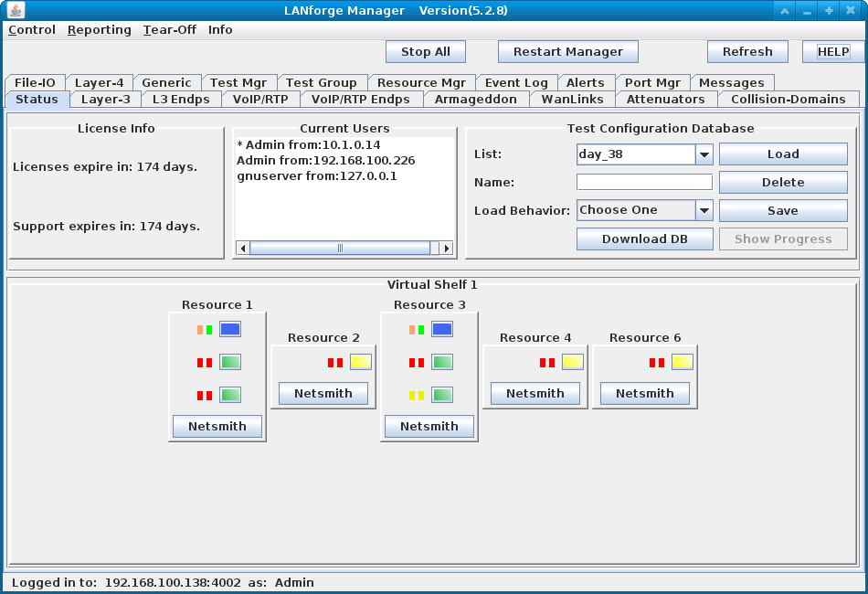This screenshot has width=868, height=594.
Task: Click Resource 3 blue status icon
Action: 441,329
